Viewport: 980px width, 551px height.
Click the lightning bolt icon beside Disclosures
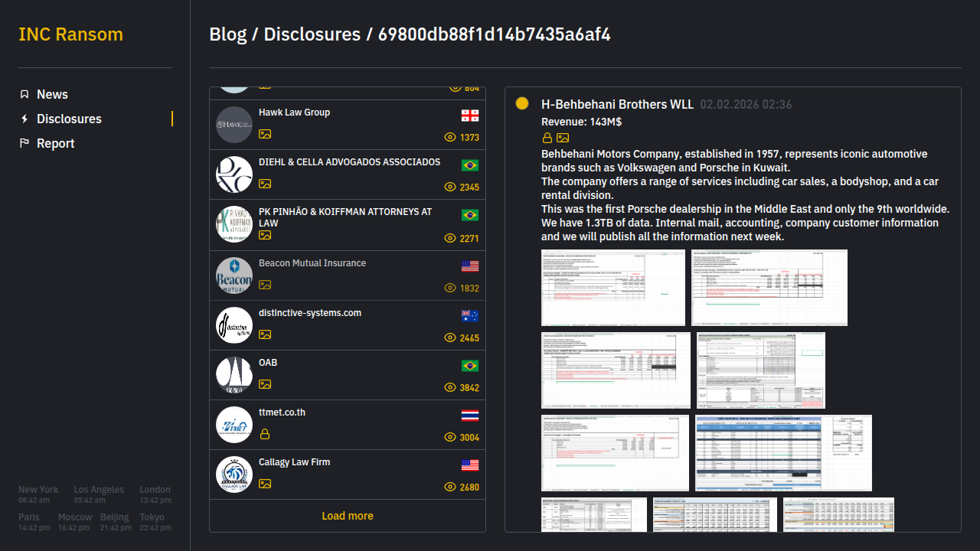coord(24,119)
